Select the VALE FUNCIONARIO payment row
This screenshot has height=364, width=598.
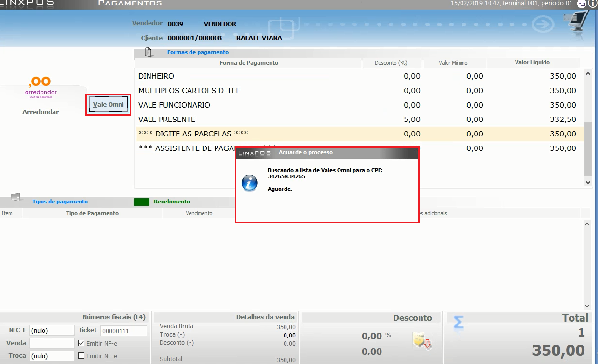click(359, 105)
